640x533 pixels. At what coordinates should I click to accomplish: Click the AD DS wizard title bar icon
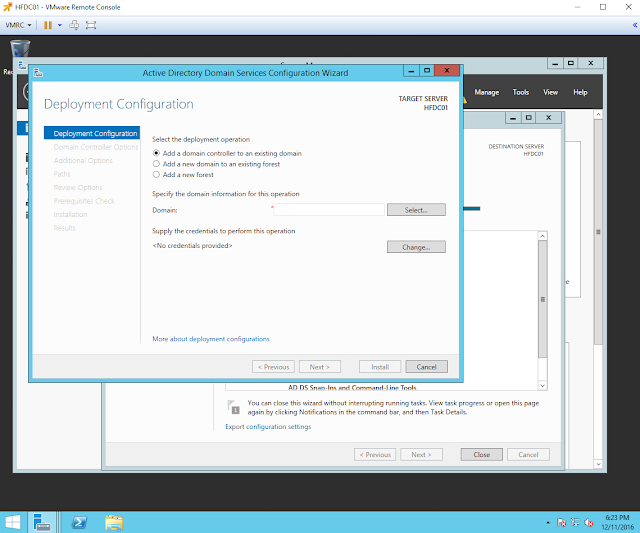click(38, 73)
